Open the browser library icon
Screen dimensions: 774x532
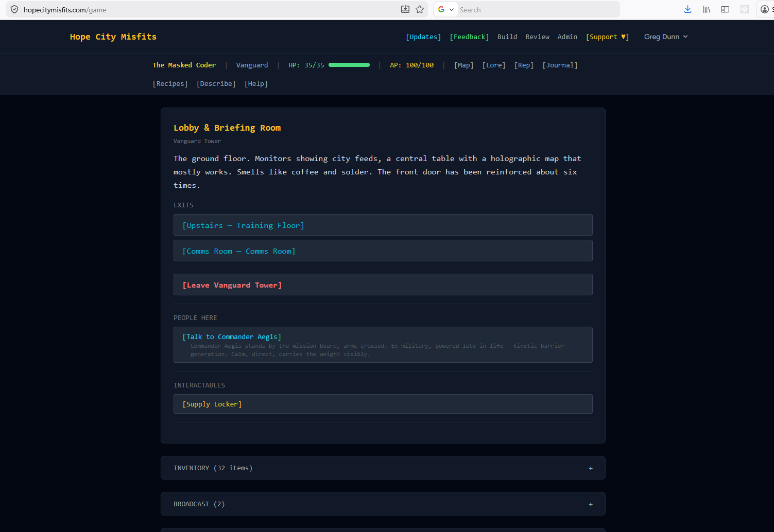point(707,9)
